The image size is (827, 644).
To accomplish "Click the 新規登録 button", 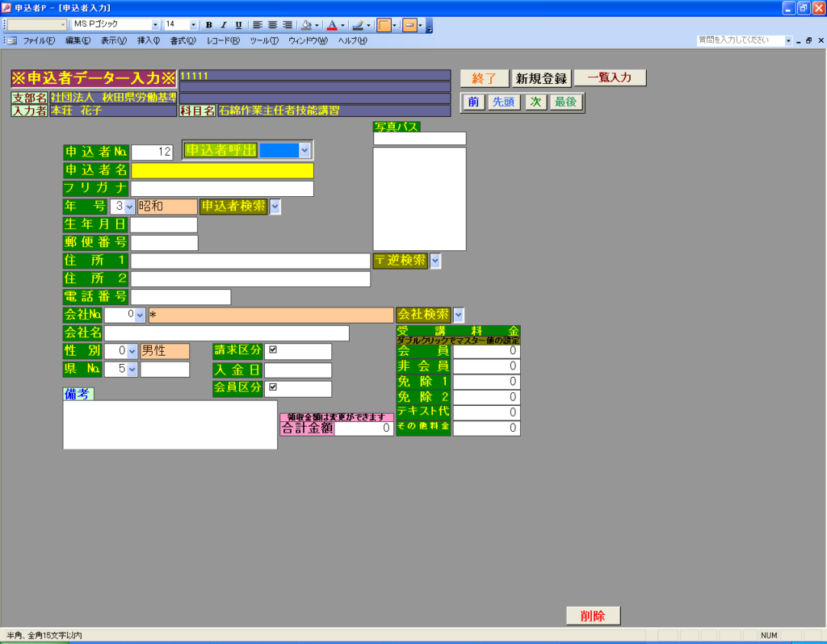I will (x=542, y=78).
